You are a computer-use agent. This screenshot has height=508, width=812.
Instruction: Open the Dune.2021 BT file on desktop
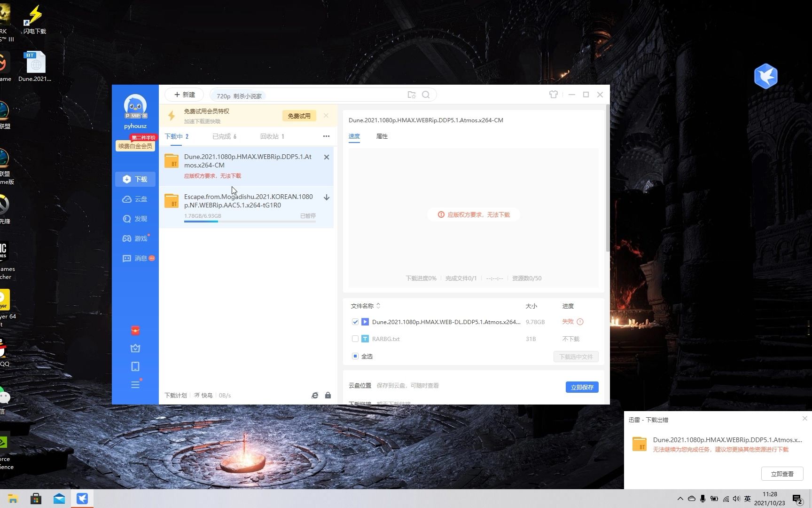(x=35, y=66)
